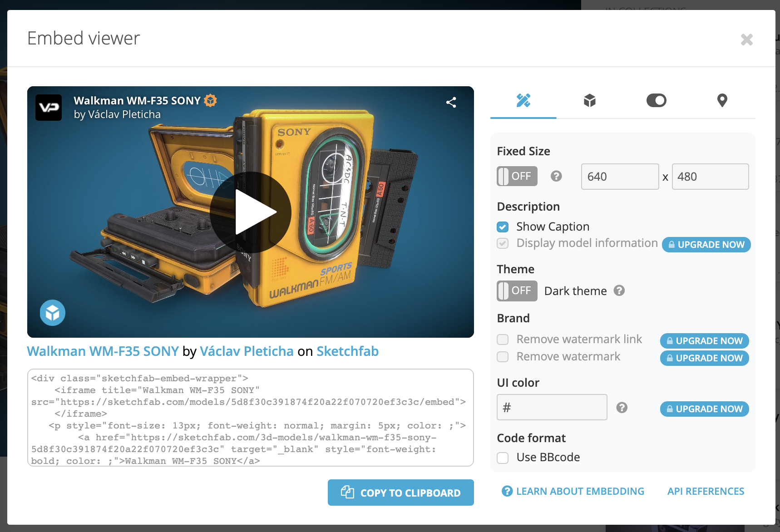
Task: Play the Walkman 3D model preview
Action: [251, 212]
